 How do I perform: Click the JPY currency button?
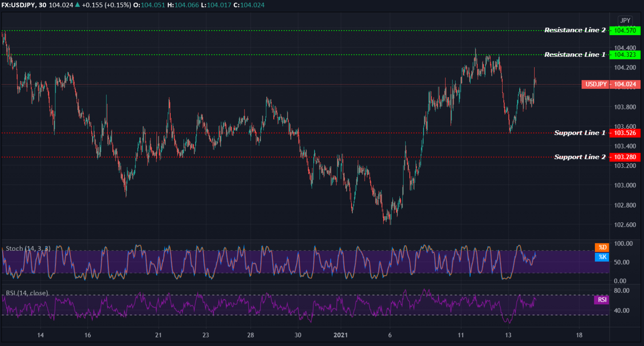625,21
